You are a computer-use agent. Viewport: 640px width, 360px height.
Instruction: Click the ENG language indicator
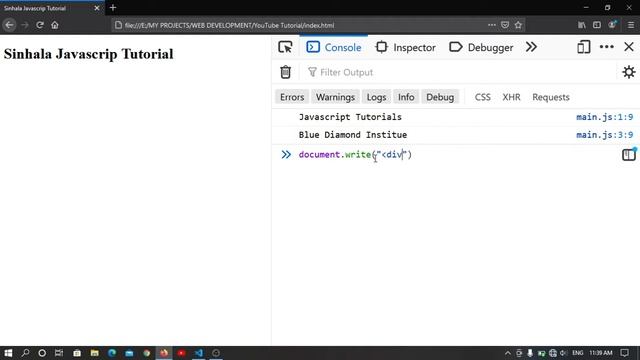coord(578,353)
